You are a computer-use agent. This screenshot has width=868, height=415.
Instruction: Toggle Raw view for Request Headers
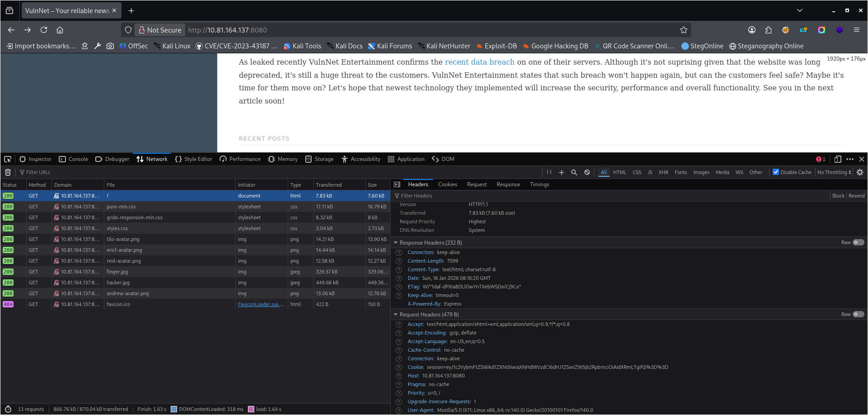tap(858, 315)
